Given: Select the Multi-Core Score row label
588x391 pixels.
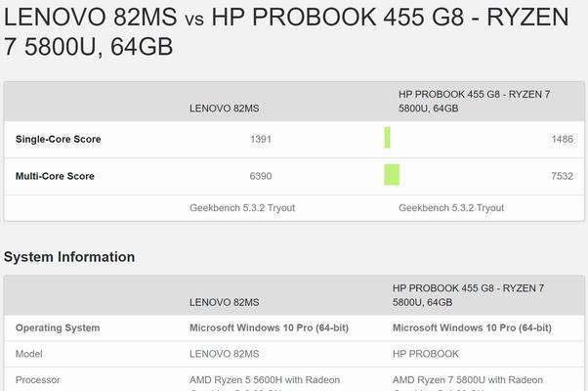Looking at the screenshot, I should click(55, 176).
